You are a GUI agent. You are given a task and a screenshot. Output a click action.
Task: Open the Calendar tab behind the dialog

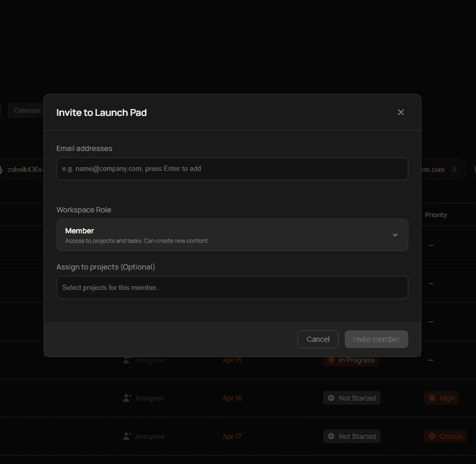[26, 111]
